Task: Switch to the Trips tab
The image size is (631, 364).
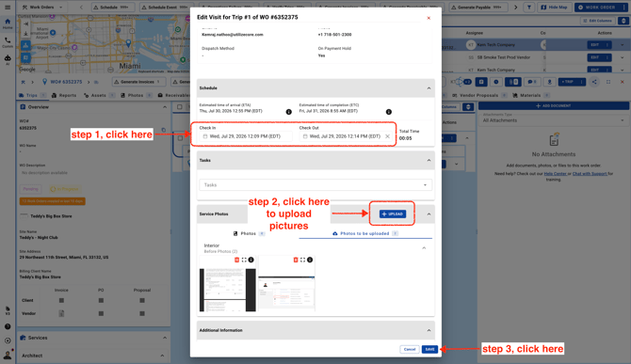Action: 32,96
